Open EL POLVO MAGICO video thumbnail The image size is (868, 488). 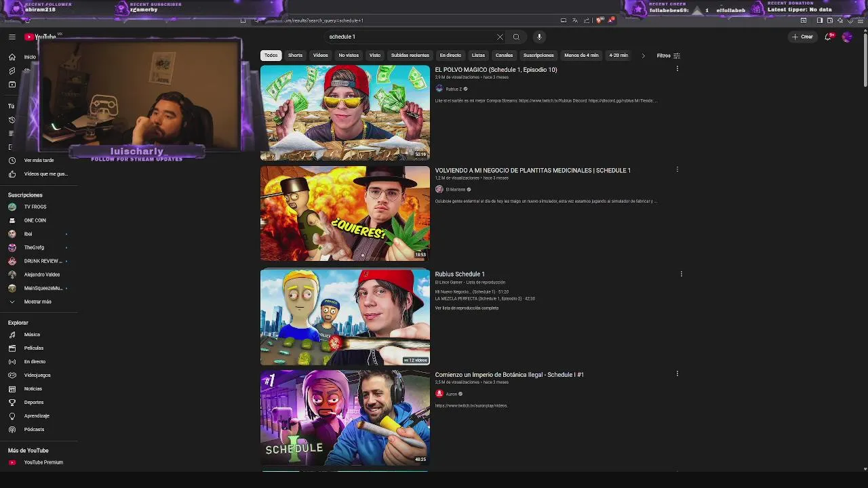tap(344, 113)
